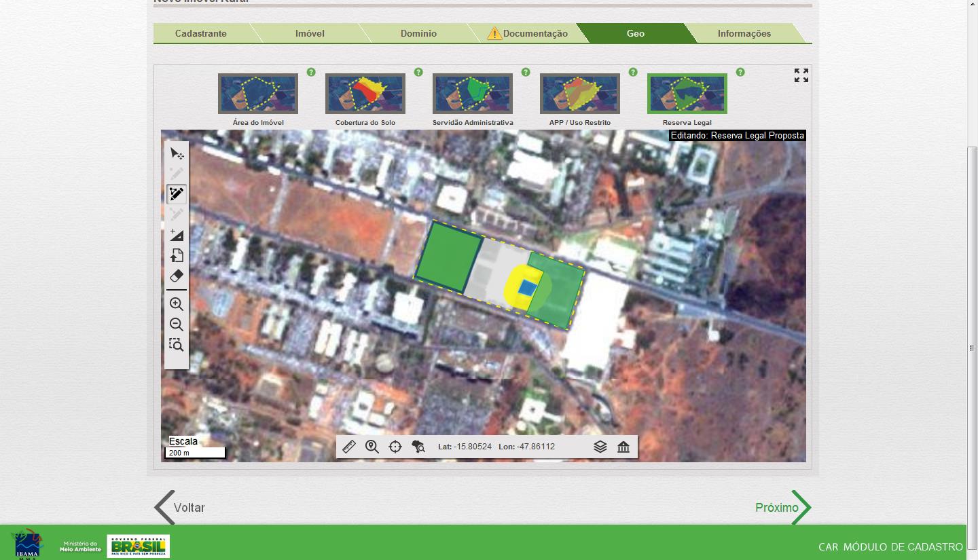978x560 pixels.
Task: Select the APP / Uso Restrito thumbnail
Action: 580,94
